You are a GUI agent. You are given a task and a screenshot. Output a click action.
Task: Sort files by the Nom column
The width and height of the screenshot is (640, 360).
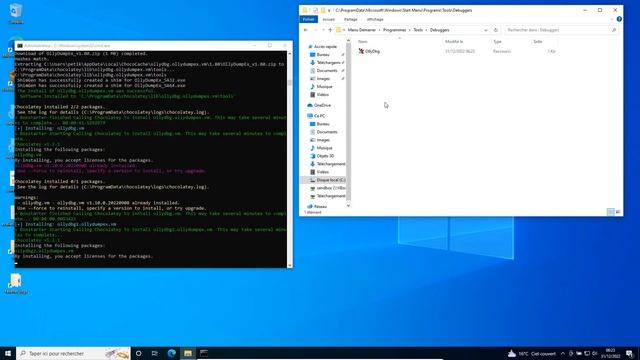pyautogui.click(x=399, y=42)
